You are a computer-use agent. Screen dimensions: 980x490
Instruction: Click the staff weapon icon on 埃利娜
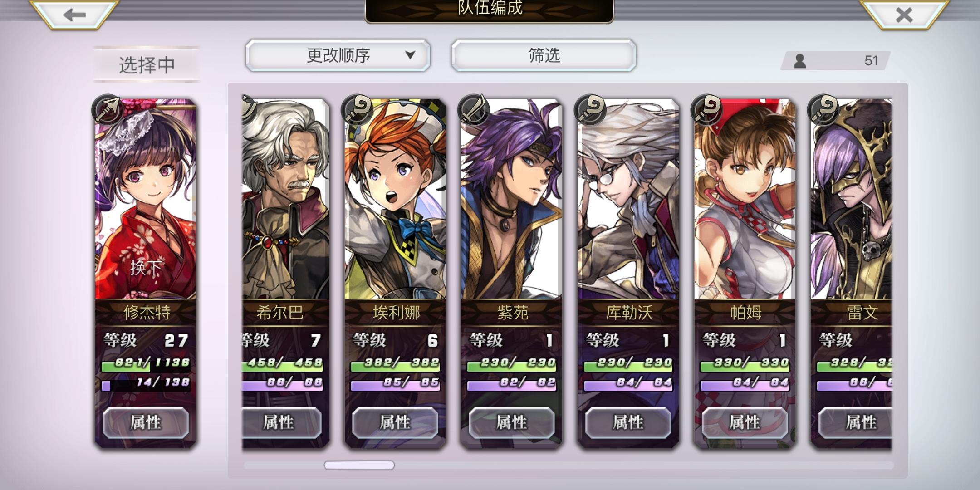coord(357,110)
